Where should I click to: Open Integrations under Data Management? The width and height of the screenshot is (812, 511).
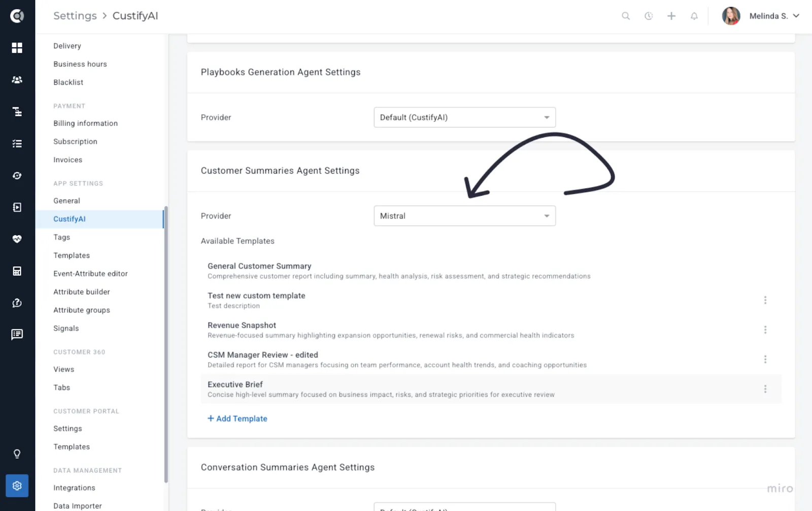click(x=74, y=488)
